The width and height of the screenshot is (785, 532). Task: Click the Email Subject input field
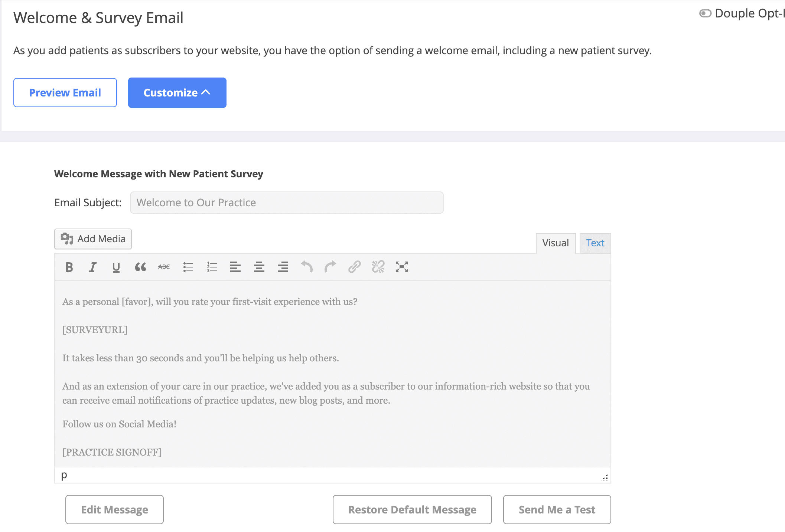click(x=287, y=203)
